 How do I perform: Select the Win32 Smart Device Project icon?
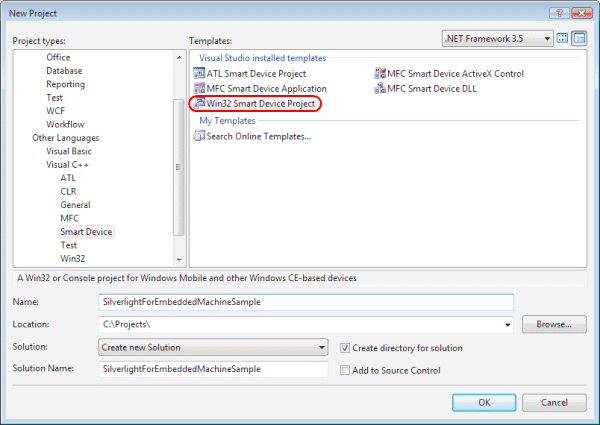click(x=199, y=103)
